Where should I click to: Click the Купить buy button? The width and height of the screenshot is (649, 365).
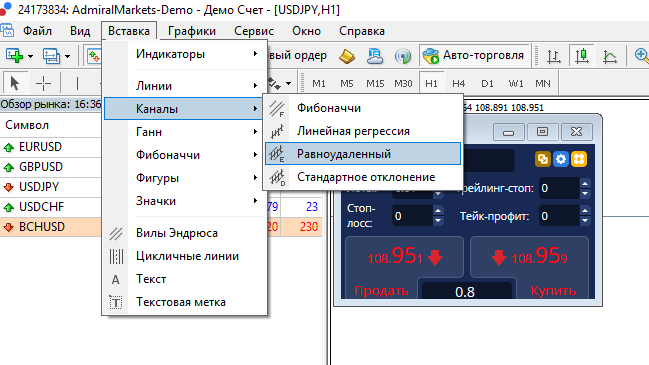coord(553,291)
